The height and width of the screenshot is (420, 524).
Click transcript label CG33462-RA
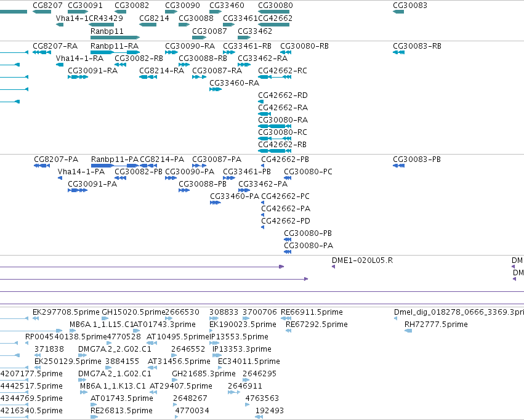263,59
